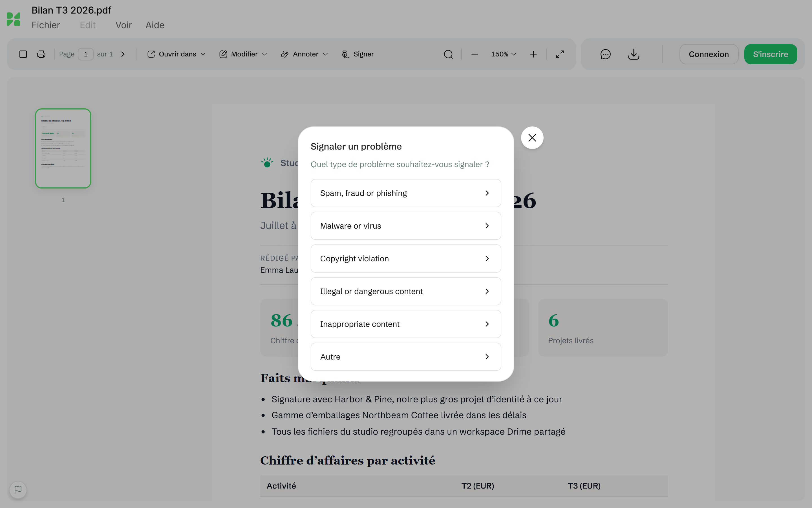Image resolution: width=812 pixels, height=508 pixels.
Task: Click the T2 (EUR) table column header
Action: [x=477, y=486]
